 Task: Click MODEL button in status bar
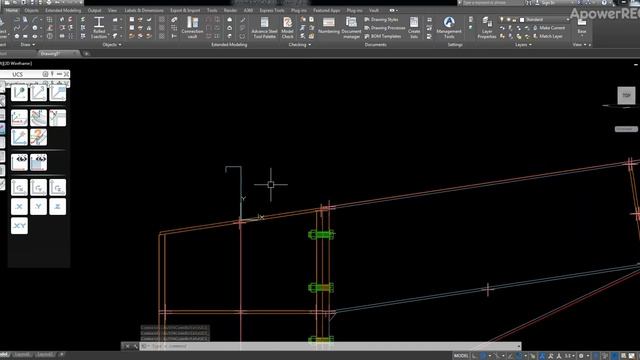coord(461,356)
